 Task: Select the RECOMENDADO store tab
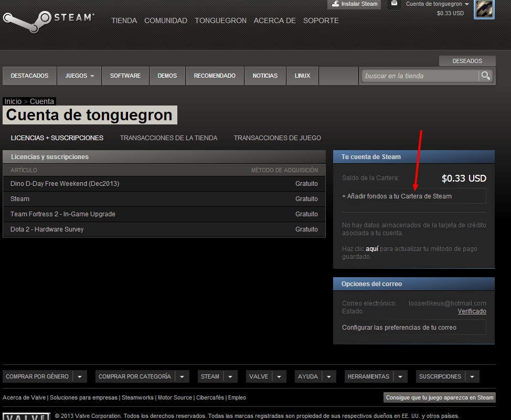pyautogui.click(x=215, y=76)
